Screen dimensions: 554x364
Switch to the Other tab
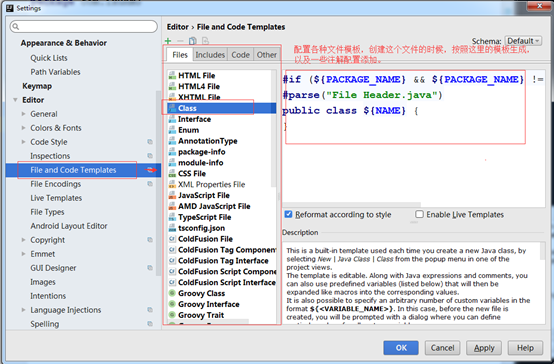point(267,55)
